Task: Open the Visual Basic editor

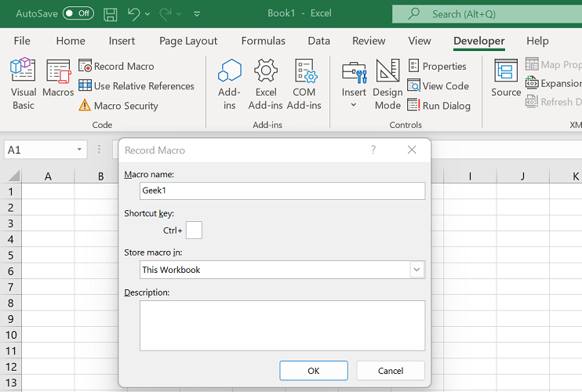Action: coord(24,83)
